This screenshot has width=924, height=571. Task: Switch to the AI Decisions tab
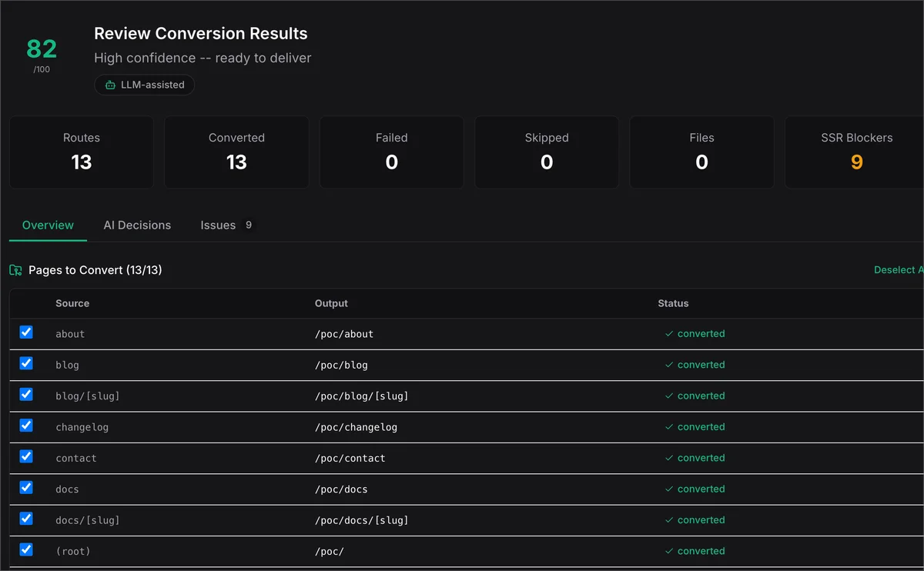pyautogui.click(x=137, y=225)
